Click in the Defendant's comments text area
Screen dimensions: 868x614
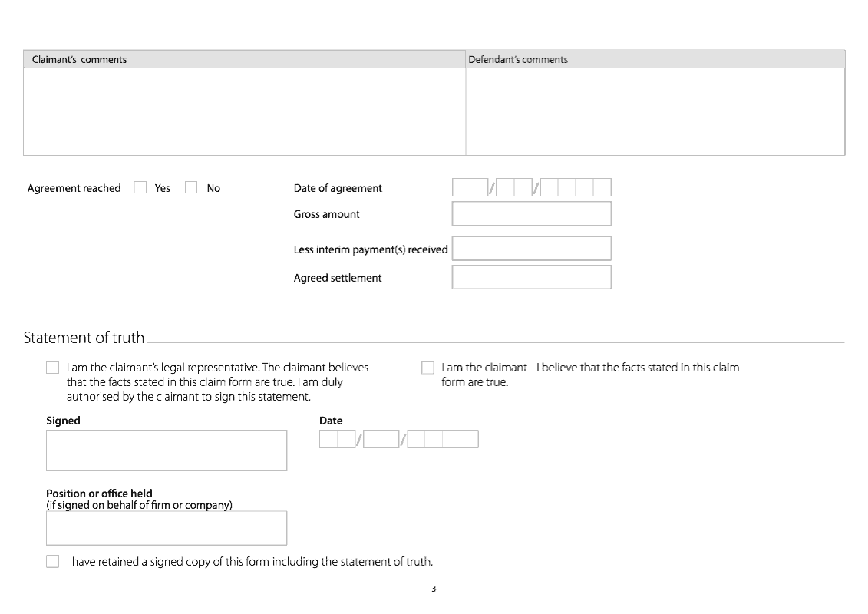655,111
